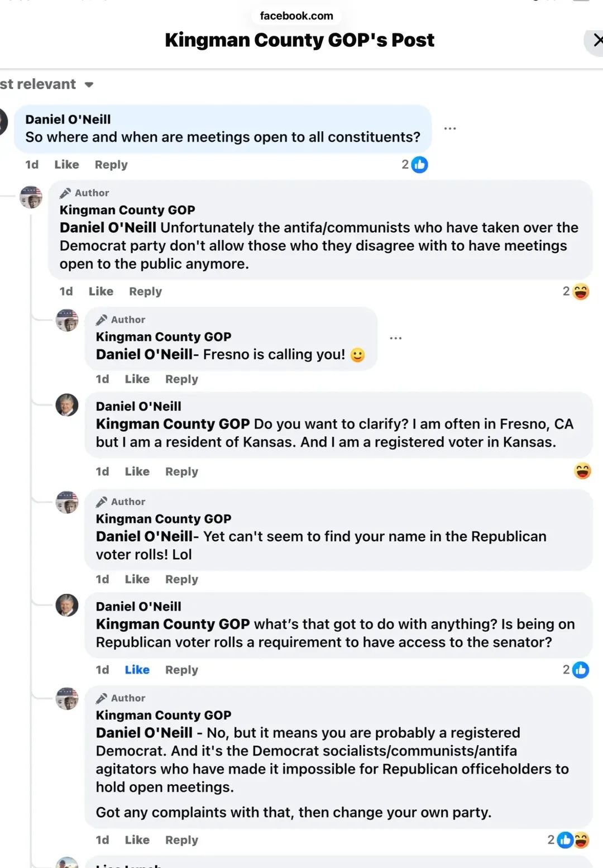Open Kingman County GOP avatar on first reply
The width and height of the screenshot is (603, 868).
(x=31, y=197)
